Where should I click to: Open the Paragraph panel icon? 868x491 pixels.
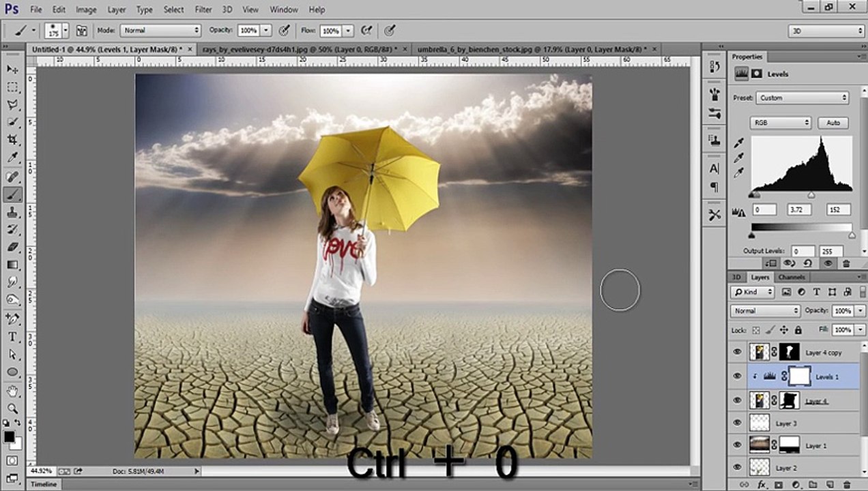tap(714, 187)
